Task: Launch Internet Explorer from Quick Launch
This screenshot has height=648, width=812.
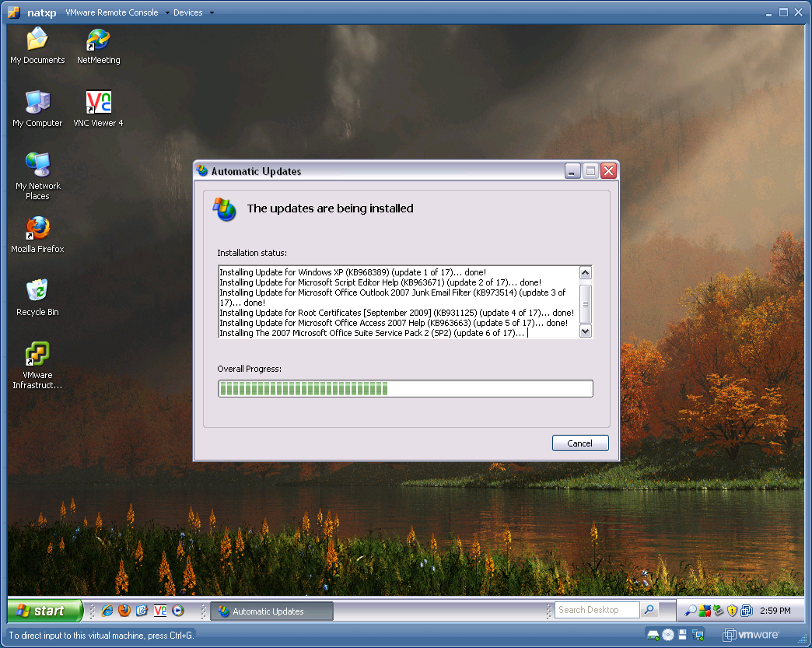Action: (x=107, y=611)
